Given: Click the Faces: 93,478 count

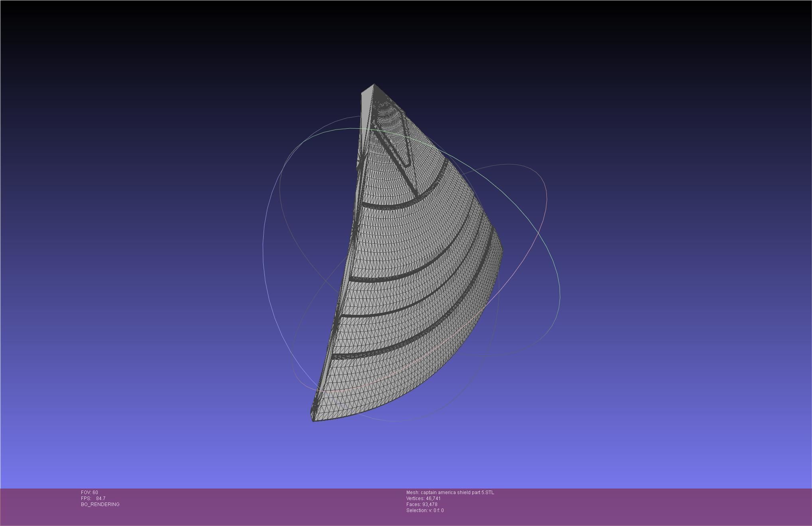Looking at the screenshot, I should pyautogui.click(x=422, y=504).
